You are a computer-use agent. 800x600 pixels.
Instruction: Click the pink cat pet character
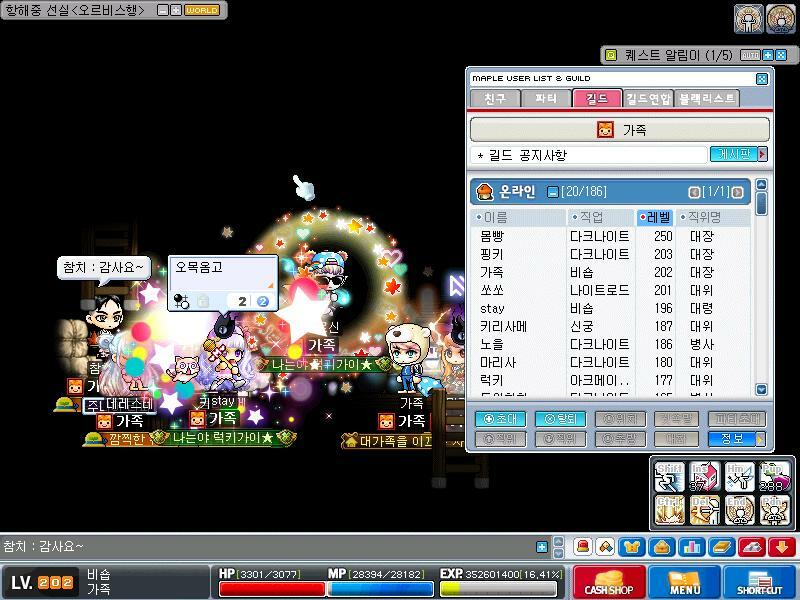click(184, 368)
